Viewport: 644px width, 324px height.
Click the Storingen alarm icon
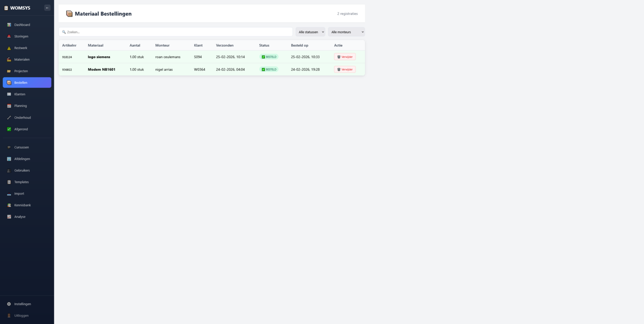click(x=9, y=36)
